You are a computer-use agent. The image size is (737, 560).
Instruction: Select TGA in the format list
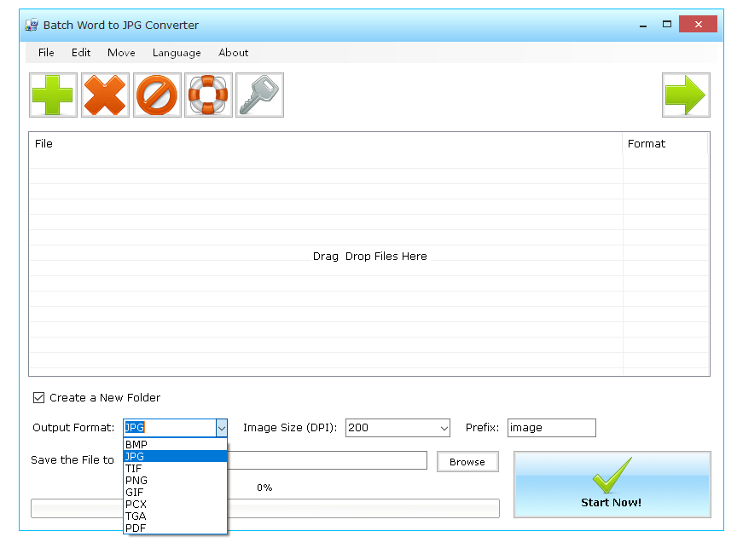(176, 516)
